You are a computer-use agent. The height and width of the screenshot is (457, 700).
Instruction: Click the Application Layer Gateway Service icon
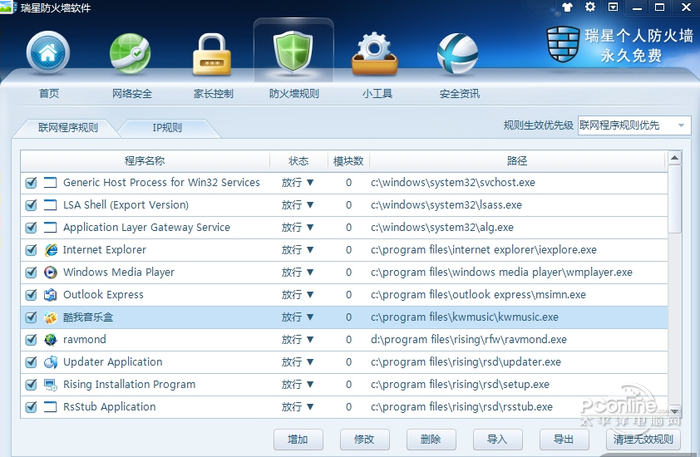point(51,228)
